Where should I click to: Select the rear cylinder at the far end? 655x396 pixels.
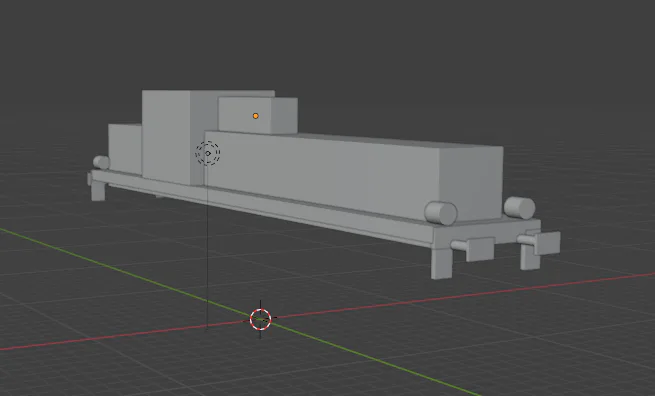[101, 162]
